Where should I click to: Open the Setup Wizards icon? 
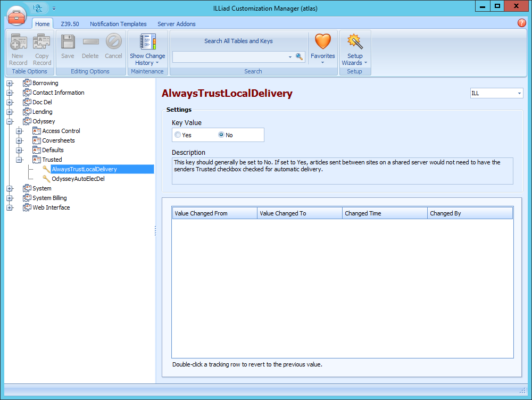point(354,42)
